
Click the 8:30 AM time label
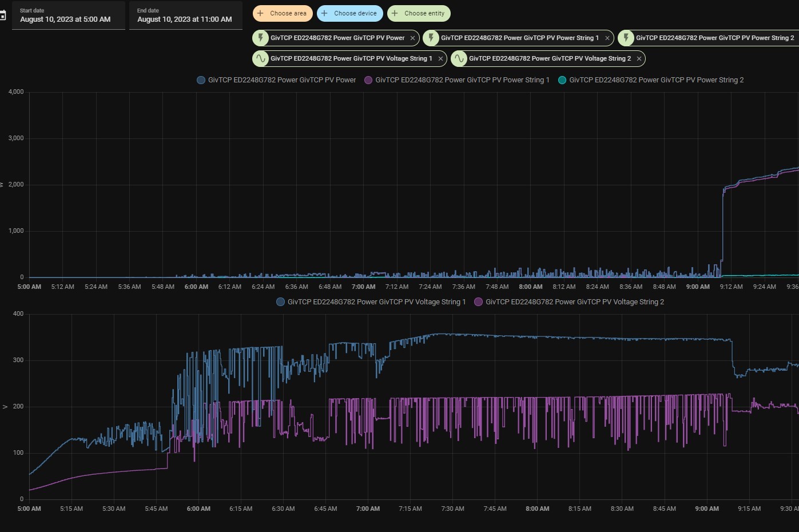coord(622,509)
